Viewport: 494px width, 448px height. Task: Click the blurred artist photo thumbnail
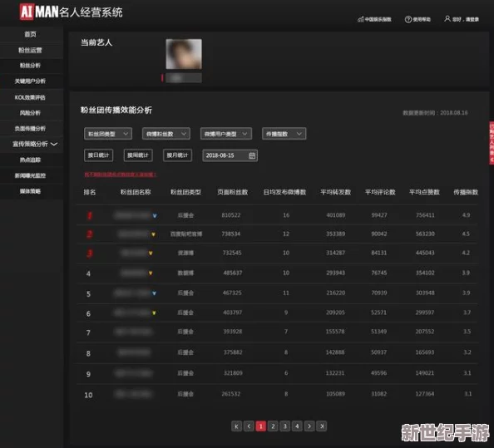click(x=184, y=54)
